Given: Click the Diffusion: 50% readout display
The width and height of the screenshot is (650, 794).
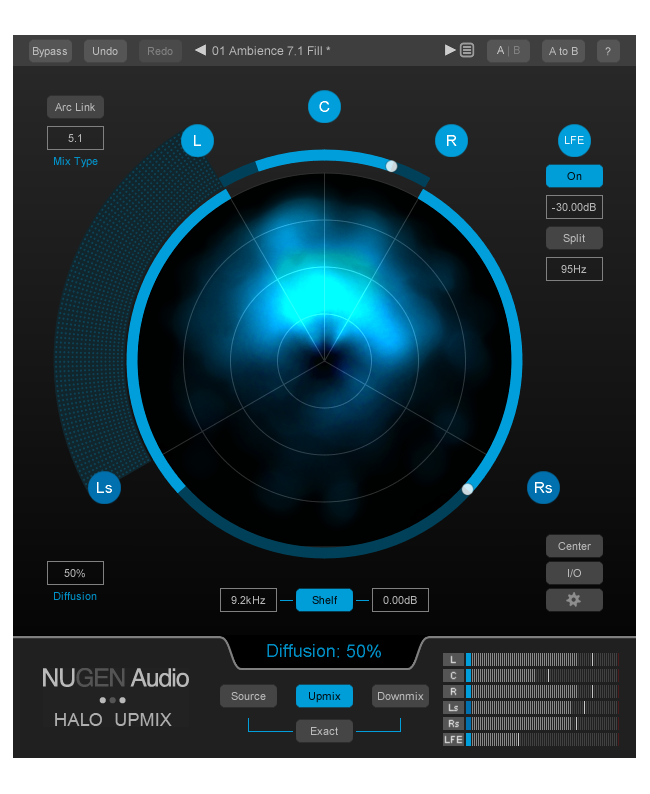Looking at the screenshot, I should [x=324, y=651].
